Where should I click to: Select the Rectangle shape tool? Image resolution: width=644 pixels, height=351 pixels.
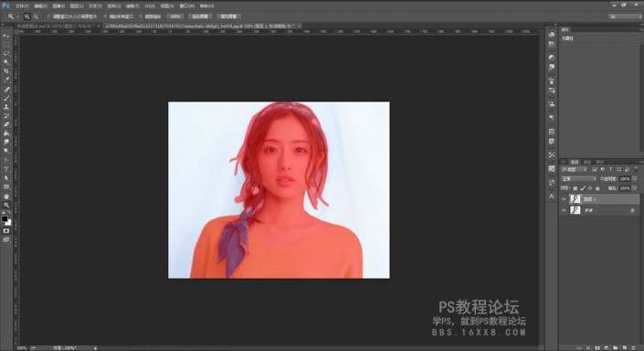6,187
